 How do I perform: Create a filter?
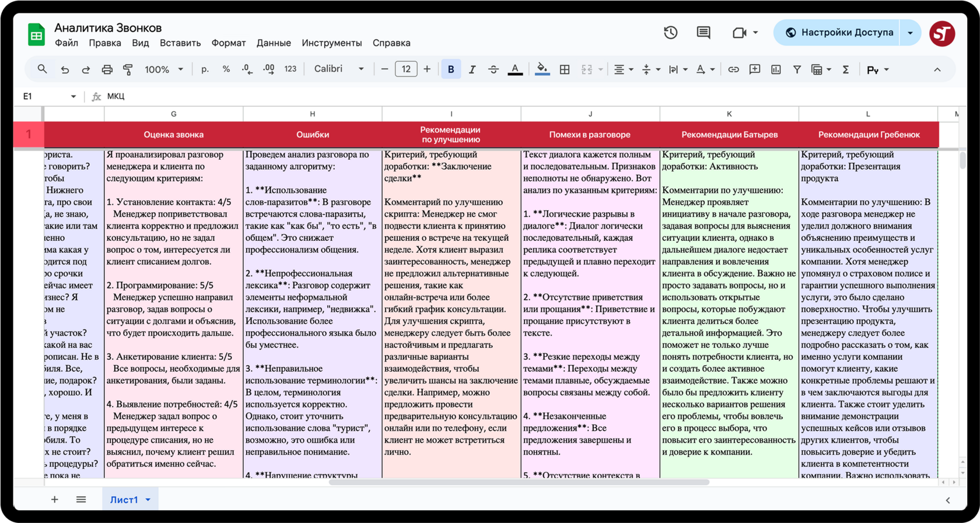pos(797,69)
